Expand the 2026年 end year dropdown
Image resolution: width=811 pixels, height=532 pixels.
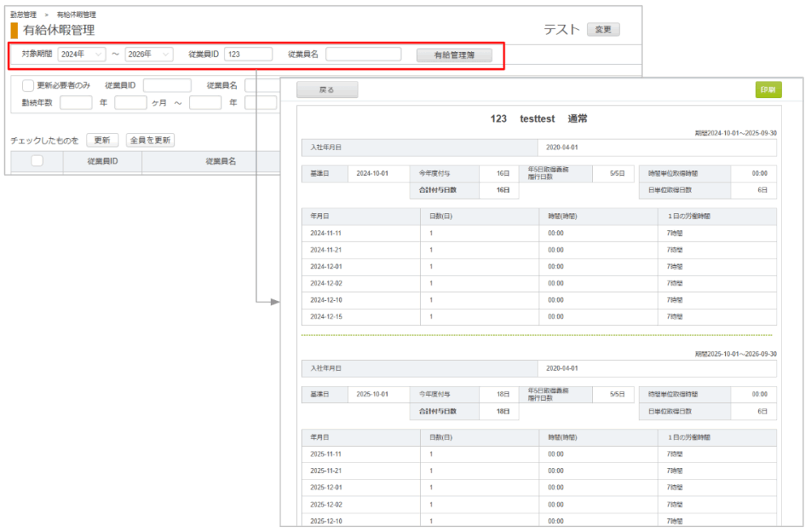pos(148,54)
